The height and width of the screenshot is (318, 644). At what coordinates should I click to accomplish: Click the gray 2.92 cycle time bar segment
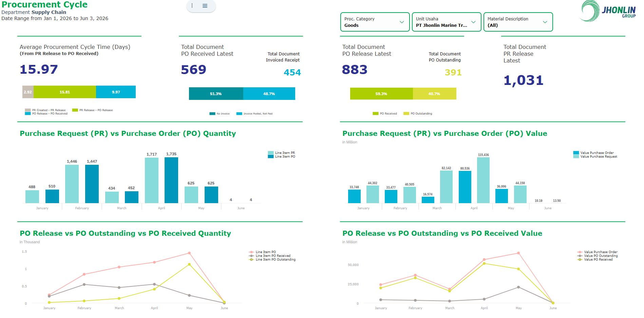(28, 92)
